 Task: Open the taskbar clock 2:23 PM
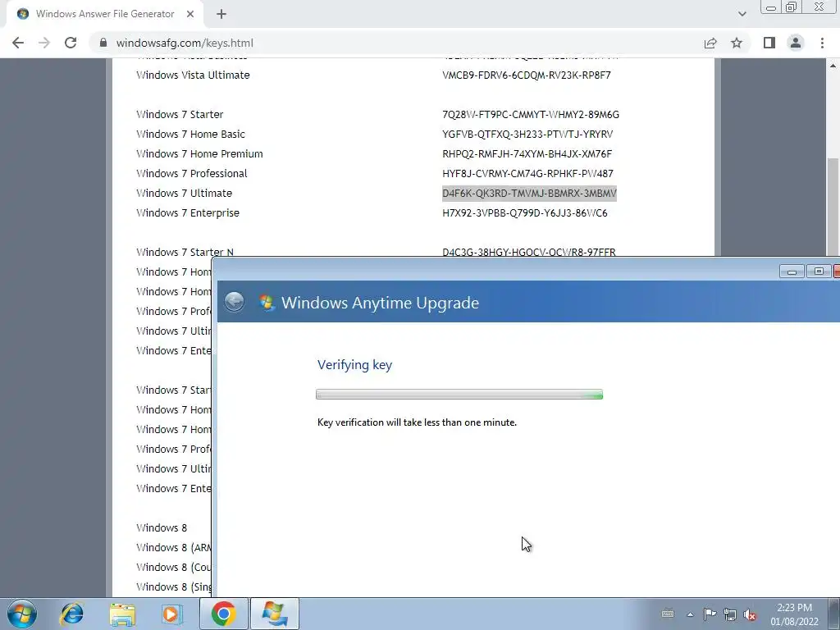[794, 614]
